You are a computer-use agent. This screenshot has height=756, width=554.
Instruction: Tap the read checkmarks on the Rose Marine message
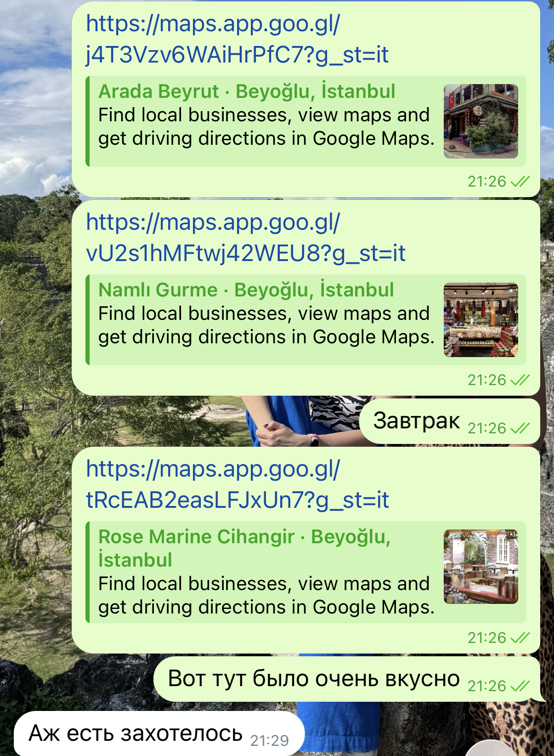point(520,638)
